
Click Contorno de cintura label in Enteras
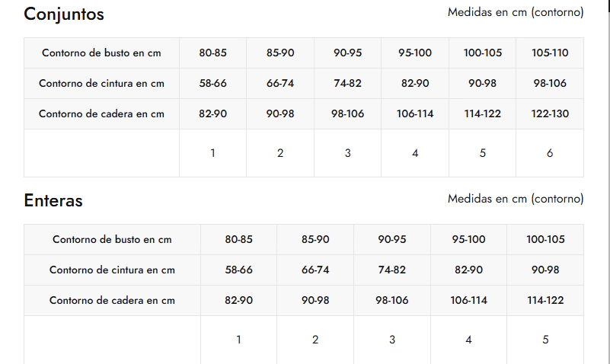pos(112,270)
